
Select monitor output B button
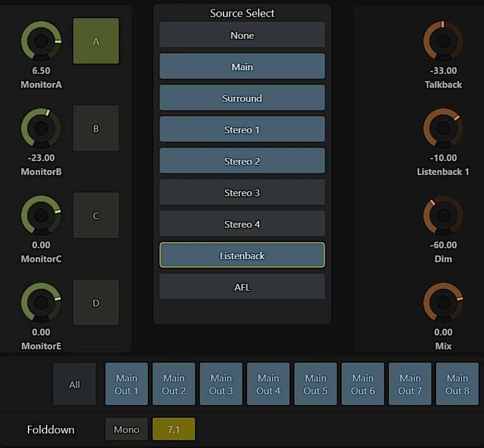96,128
